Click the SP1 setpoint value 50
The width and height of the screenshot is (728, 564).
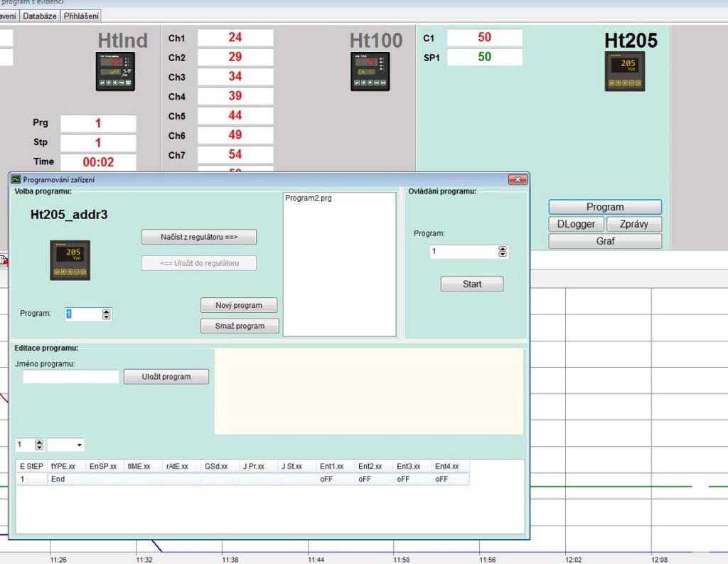(x=485, y=57)
